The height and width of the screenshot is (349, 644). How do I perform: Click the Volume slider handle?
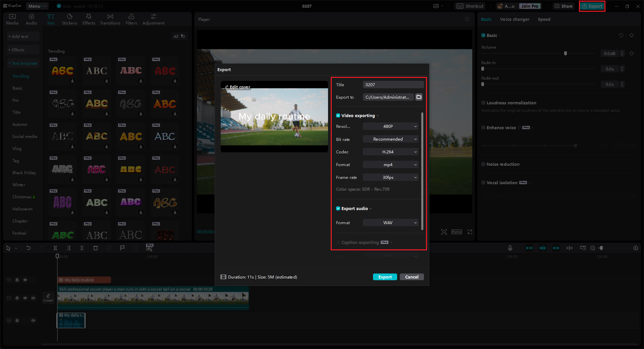566,53
